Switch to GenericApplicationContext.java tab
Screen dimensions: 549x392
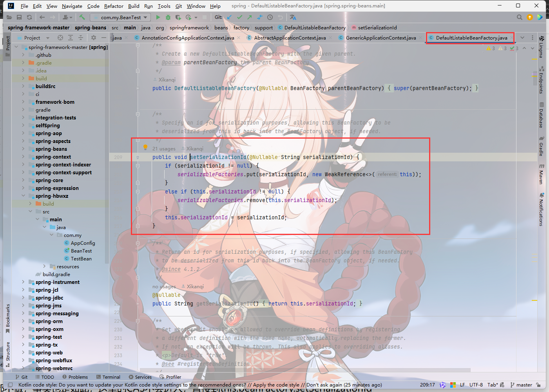[381, 38]
